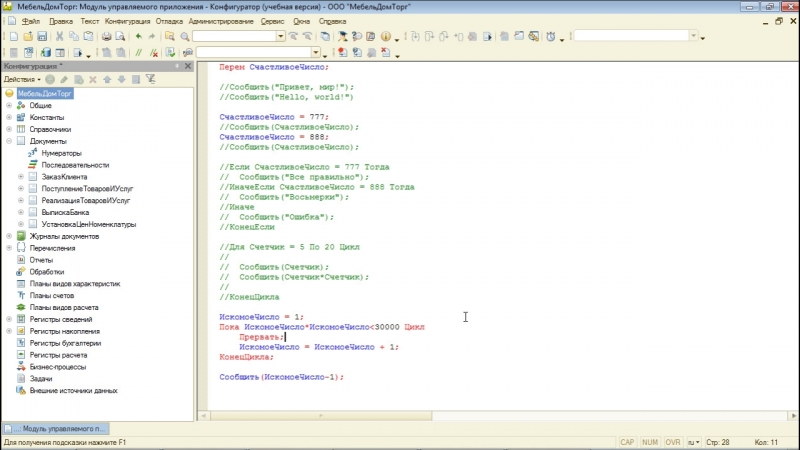Collapse the Документы tree node
Image resolution: width=800 pixels, height=450 pixels.
click(9, 141)
